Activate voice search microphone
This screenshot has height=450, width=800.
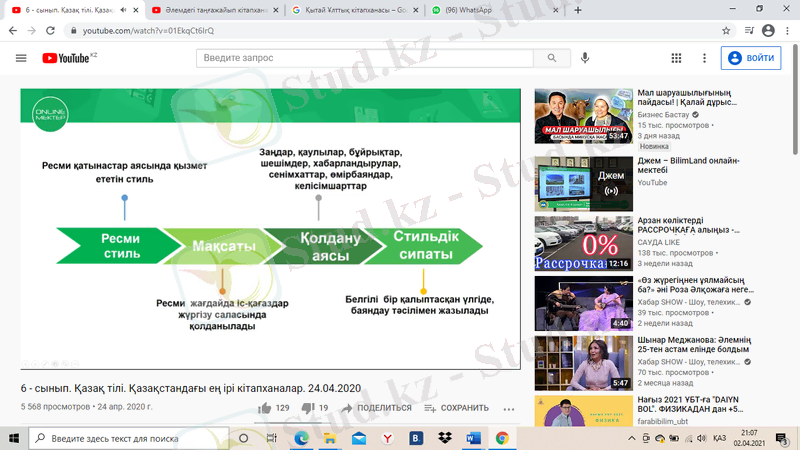tap(585, 58)
